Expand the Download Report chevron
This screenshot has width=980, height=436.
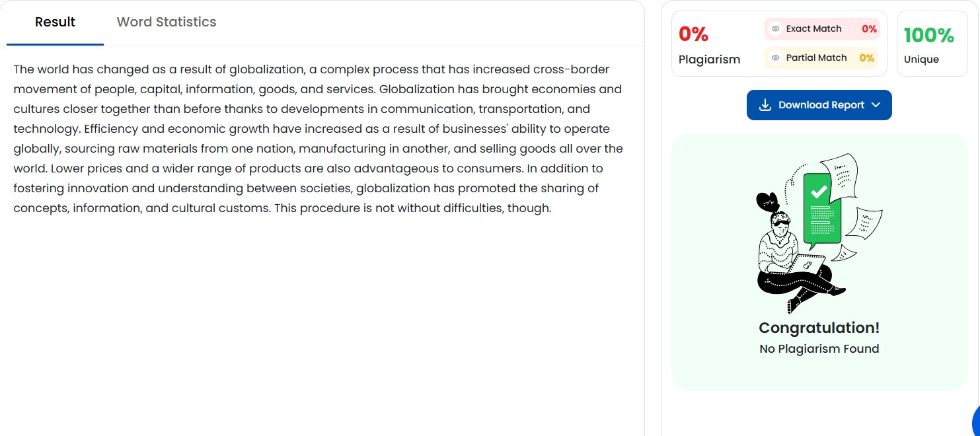pos(876,105)
